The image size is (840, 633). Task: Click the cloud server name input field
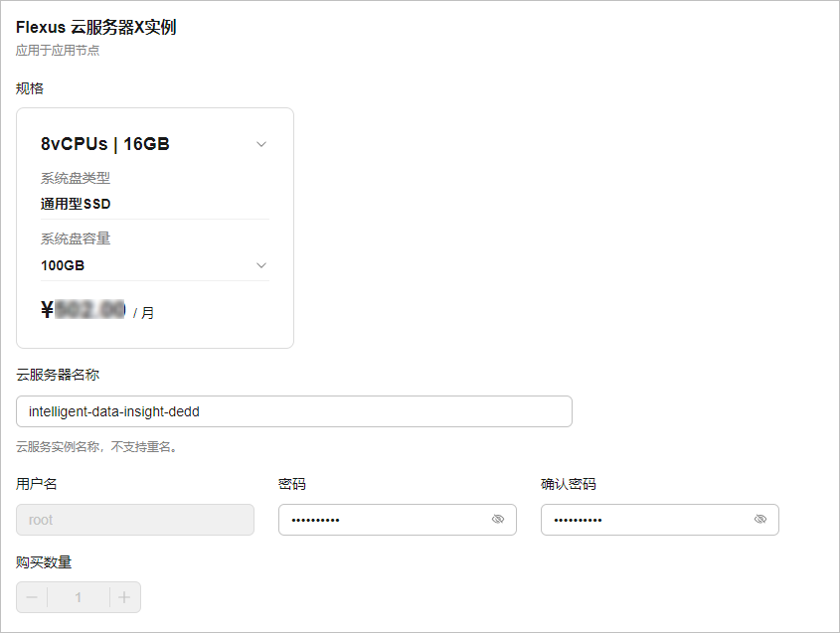(x=294, y=411)
